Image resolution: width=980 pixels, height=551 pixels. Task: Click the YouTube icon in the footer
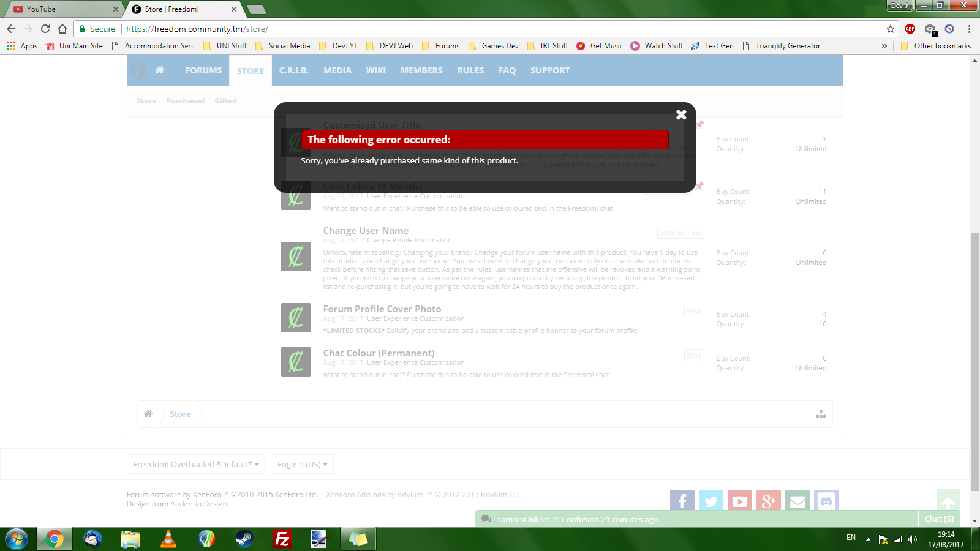[x=739, y=501]
